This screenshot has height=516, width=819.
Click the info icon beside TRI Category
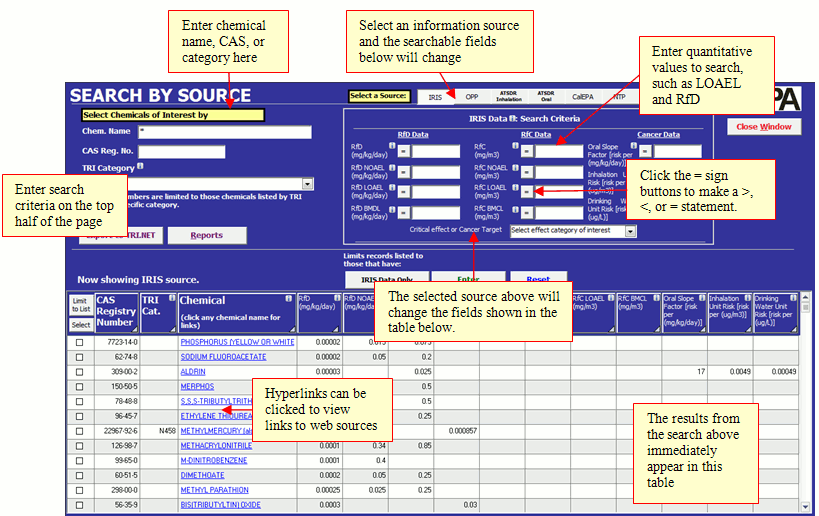coord(141,167)
